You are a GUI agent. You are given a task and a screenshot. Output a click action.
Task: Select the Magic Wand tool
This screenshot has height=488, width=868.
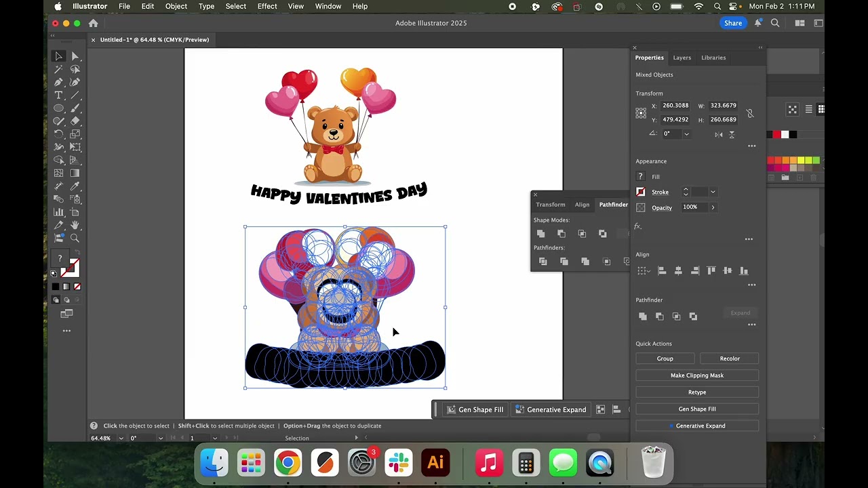coord(59,69)
